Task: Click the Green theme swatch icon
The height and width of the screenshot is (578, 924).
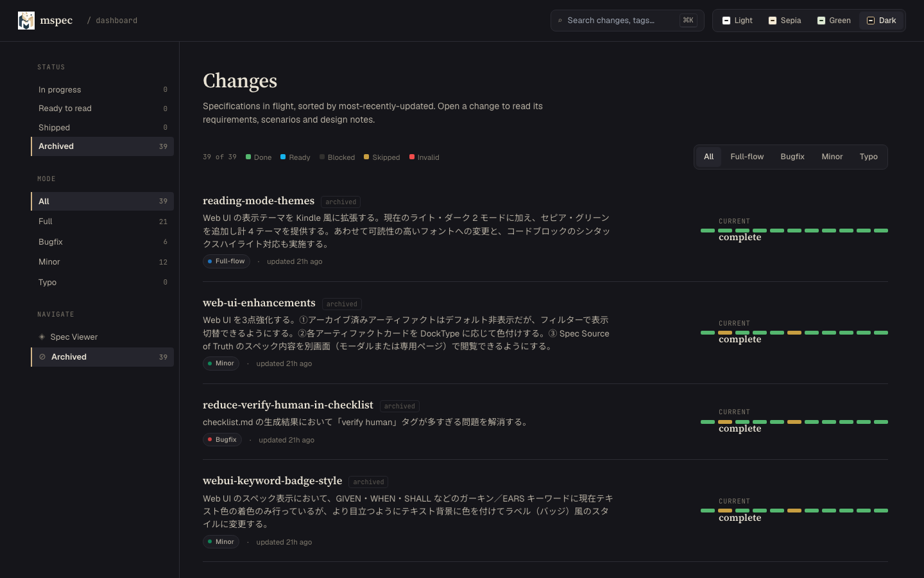Action: [821, 21]
